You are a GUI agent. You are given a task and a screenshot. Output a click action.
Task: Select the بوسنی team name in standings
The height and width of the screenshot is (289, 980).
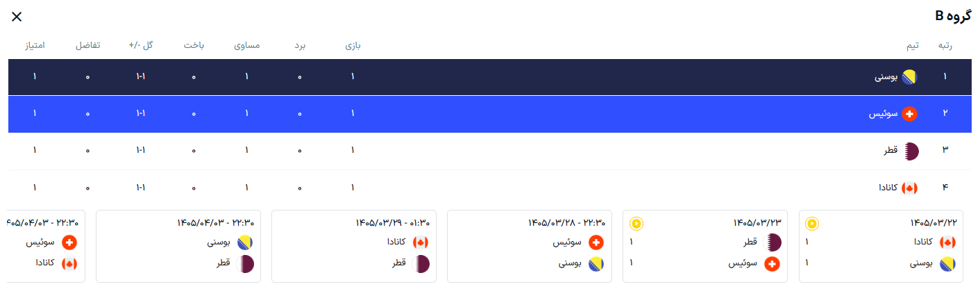click(886, 77)
